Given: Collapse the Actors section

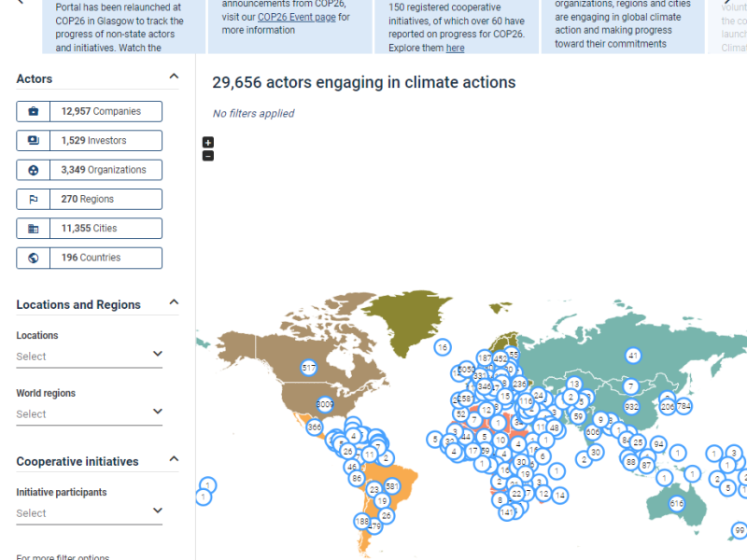Looking at the screenshot, I should pyautogui.click(x=174, y=77).
